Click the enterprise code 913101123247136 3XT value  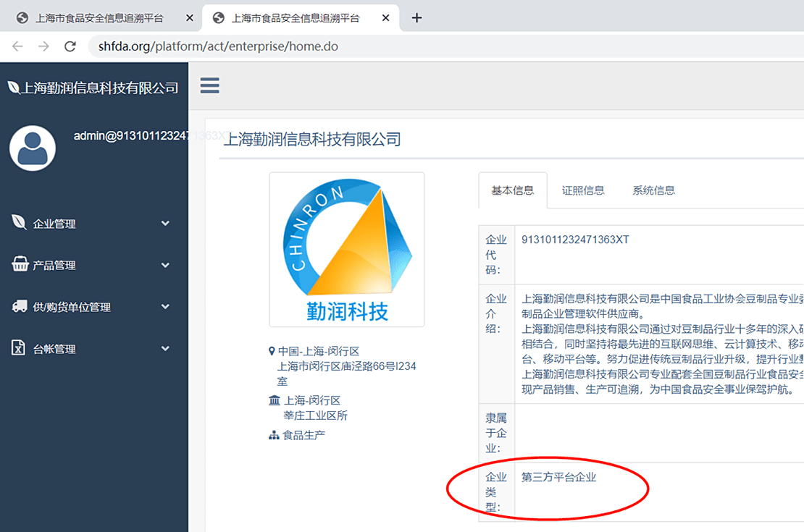pos(575,240)
